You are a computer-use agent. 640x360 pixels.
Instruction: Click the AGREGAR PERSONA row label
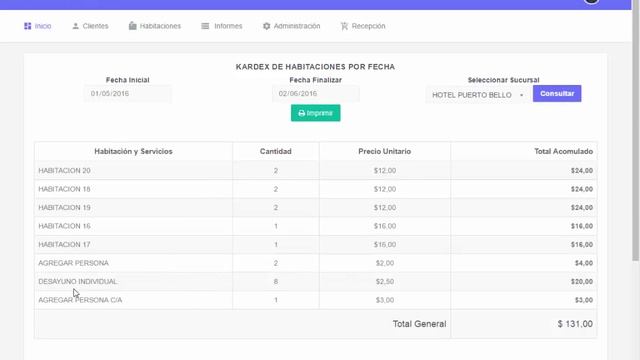[73, 263]
